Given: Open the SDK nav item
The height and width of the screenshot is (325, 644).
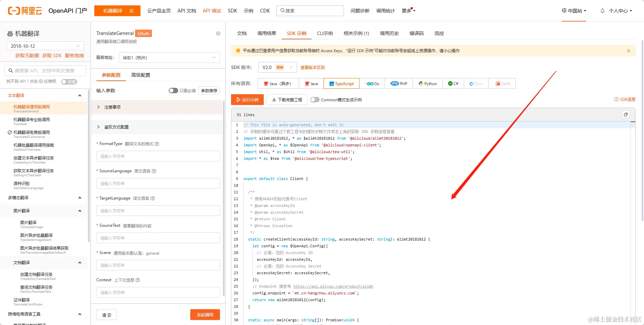Looking at the screenshot, I should tap(232, 11).
